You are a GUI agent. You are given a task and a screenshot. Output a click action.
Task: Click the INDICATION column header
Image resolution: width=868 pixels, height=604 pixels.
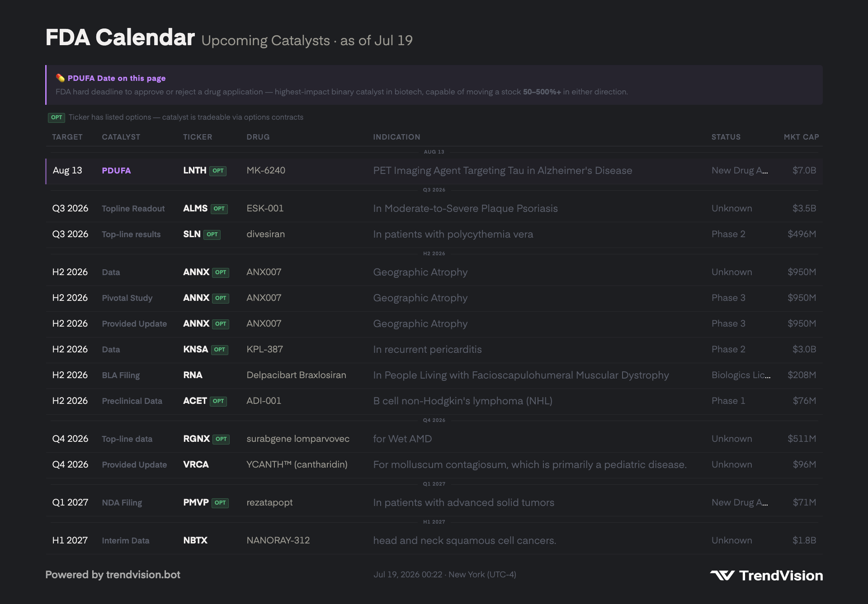[396, 137]
